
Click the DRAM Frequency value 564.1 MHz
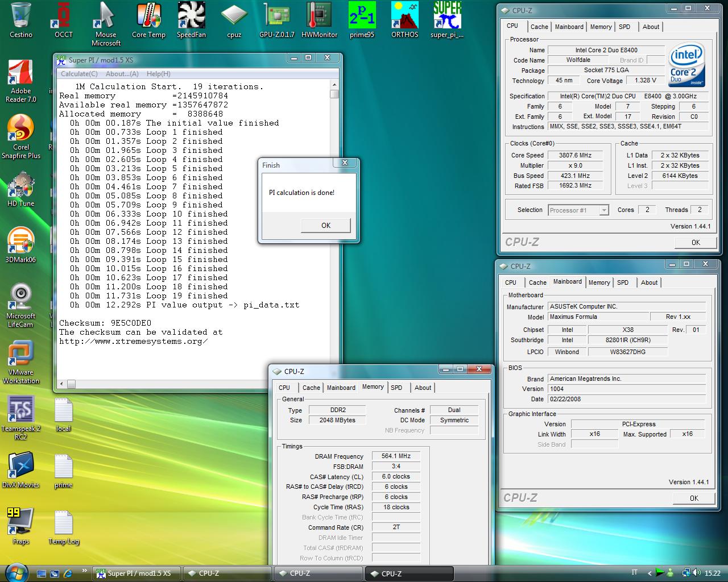coord(396,456)
